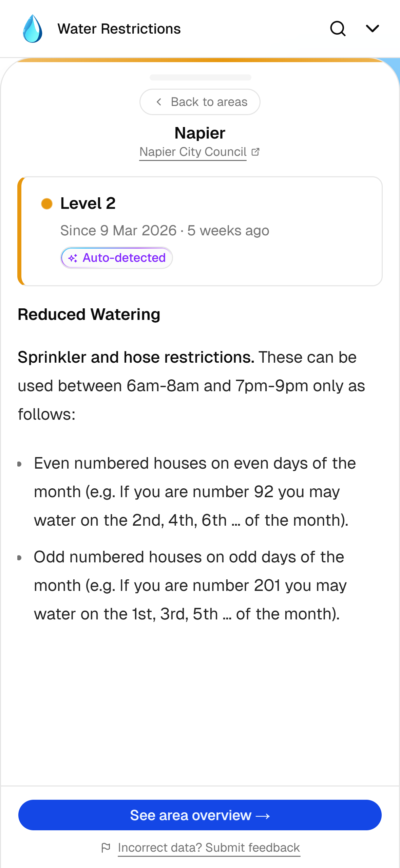Click the external link icon beside Napier City Council
The height and width of the screenshot is (868, 400).
(255, 152)
